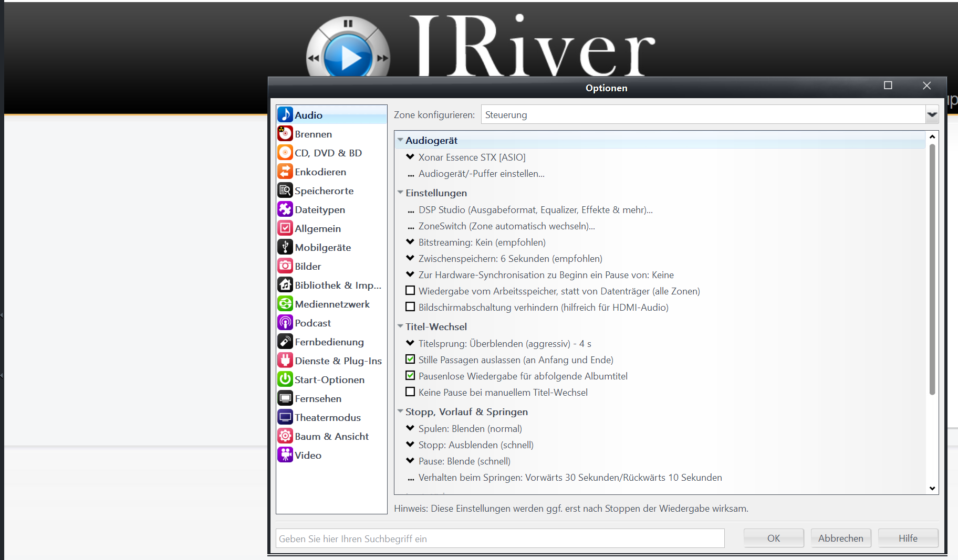Click the CD, DVD & BD icon
958x560 pixels.
pos(285,152)
